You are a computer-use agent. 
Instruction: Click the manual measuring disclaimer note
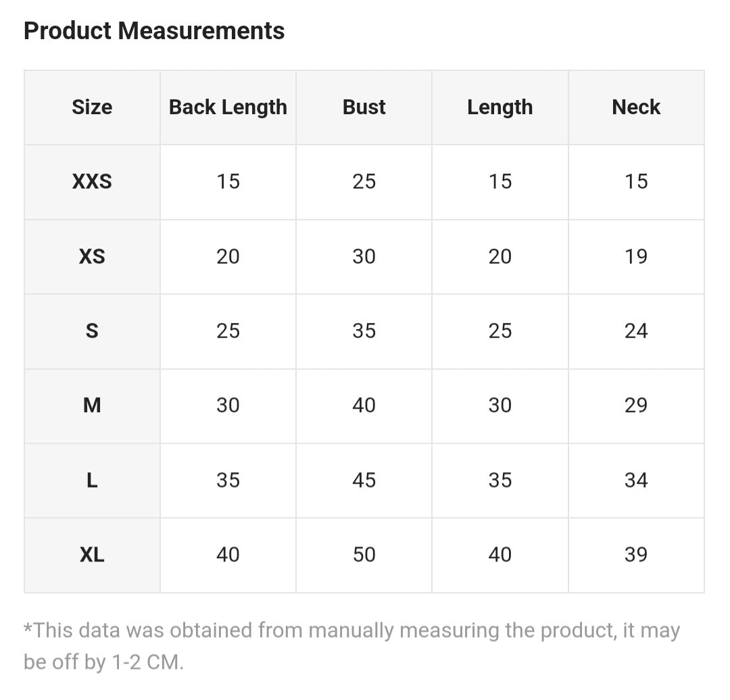coord(351,646)
